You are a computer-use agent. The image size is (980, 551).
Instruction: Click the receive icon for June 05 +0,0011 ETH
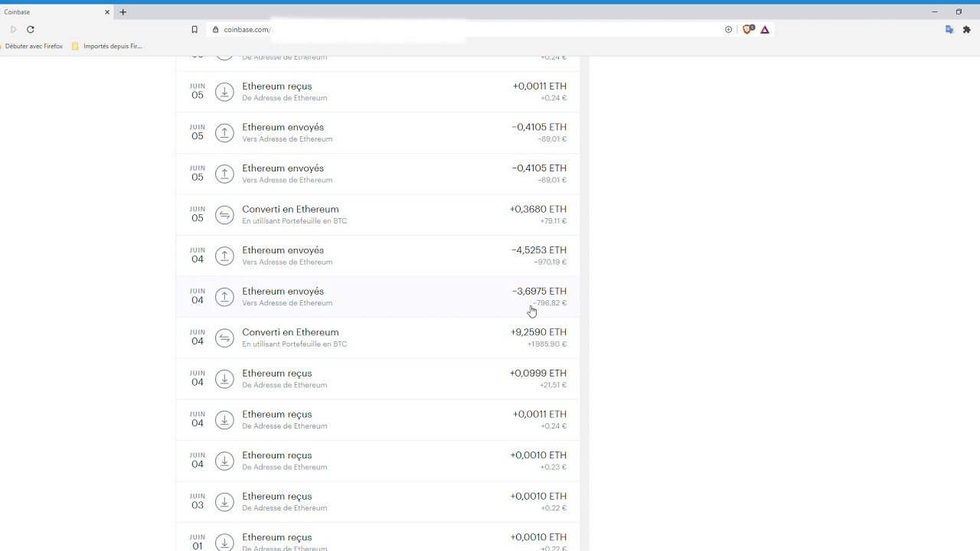click(224, 92)
